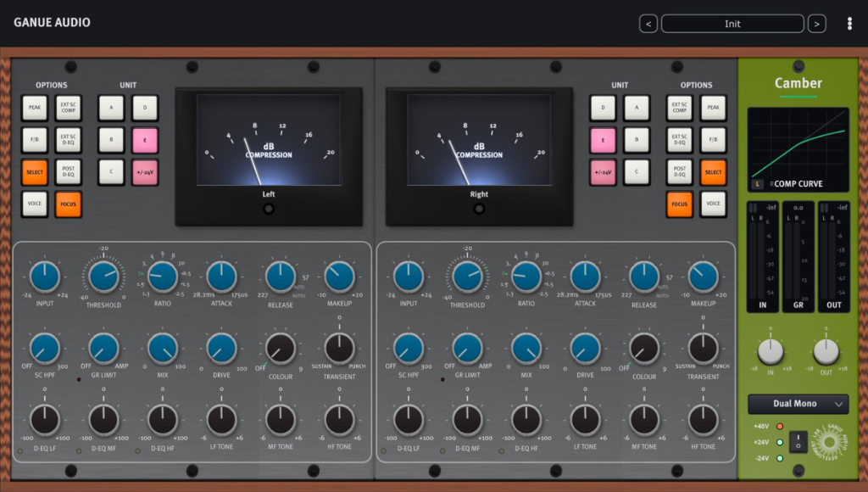Disable SELECT option on the right channel
Screen dimensions: 868x492
[x=713, y=172]
